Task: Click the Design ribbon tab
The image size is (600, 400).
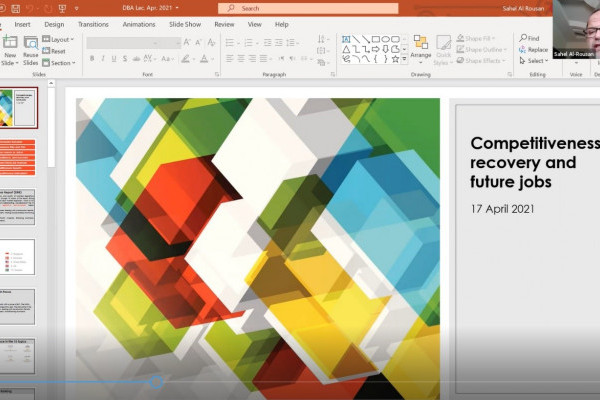Action: point(54,24)
